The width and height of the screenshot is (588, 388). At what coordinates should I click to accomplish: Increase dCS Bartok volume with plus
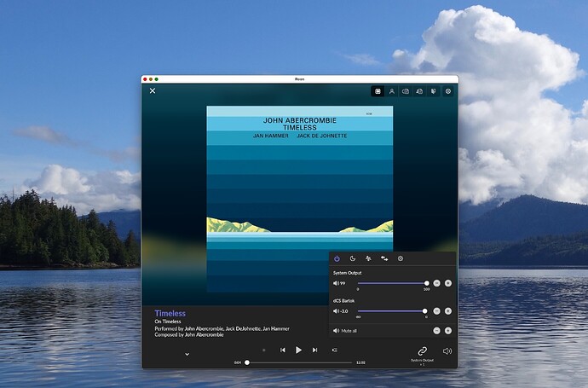pos(447,311)
